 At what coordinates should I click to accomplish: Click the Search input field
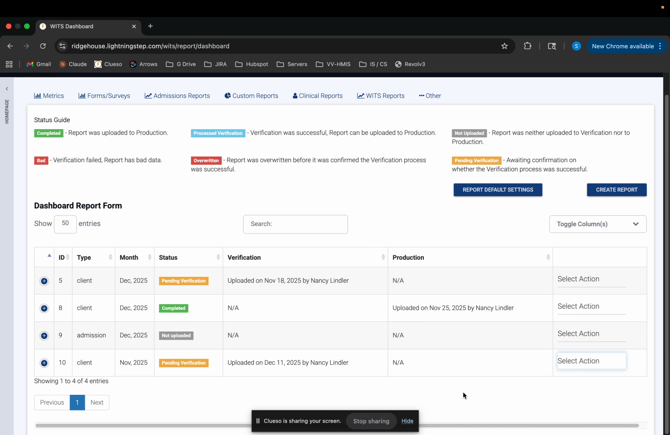[295, 224]
